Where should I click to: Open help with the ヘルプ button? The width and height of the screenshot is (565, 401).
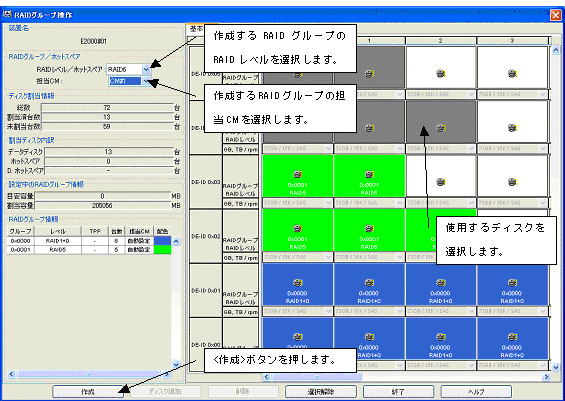(476, 392)
